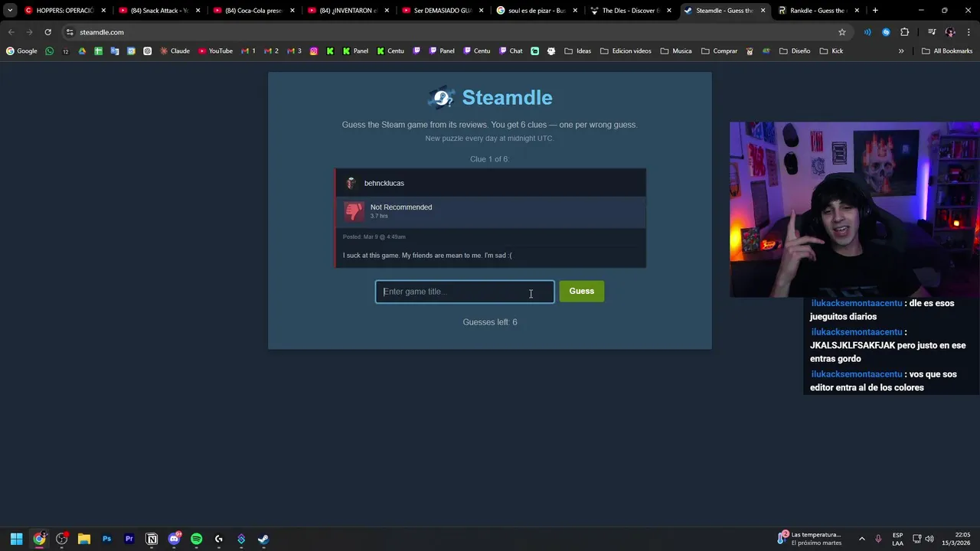Show hidden system tray icons
Screen dimensions: 980x551
point(861,539)
